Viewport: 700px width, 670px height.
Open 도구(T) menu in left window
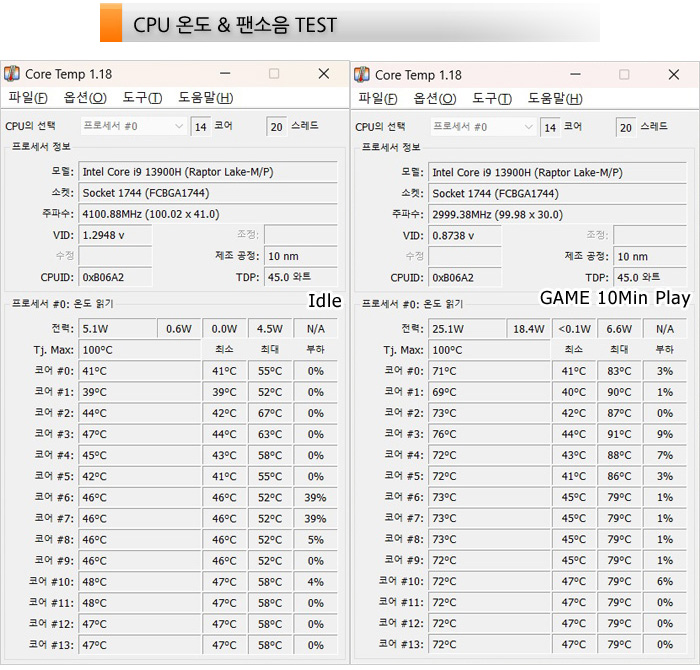click(142, 97)
